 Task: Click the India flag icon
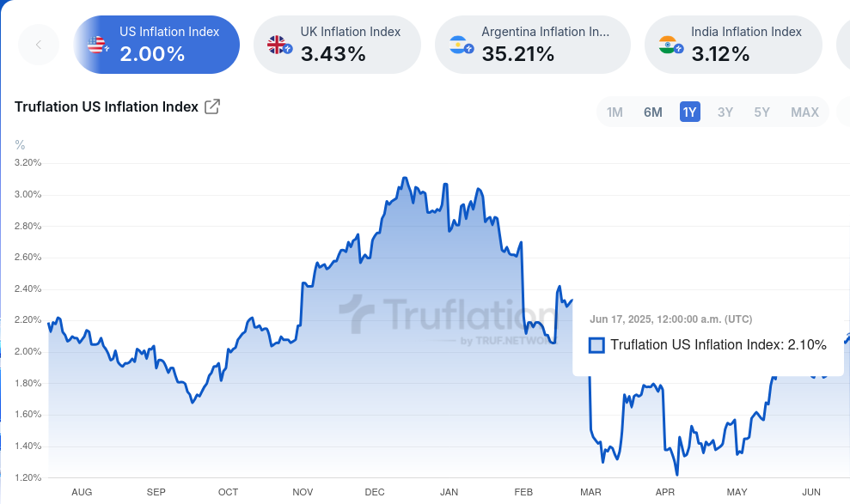(x=670, y=45)
